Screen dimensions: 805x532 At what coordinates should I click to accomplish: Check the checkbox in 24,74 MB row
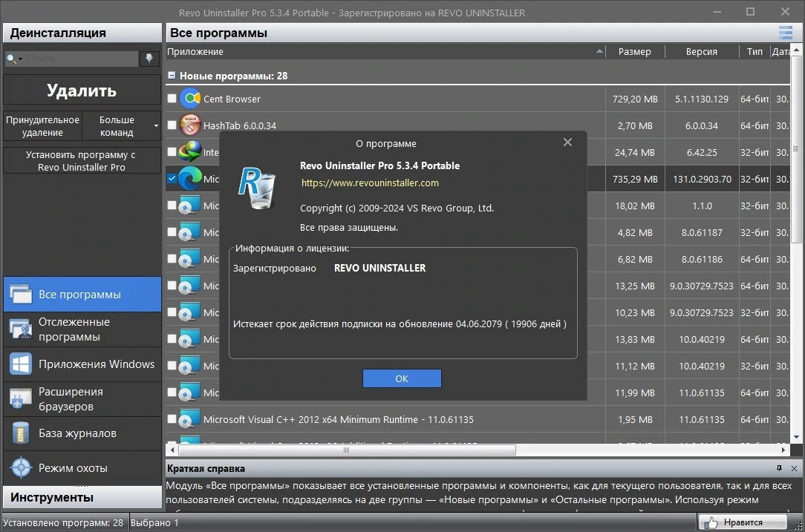172,152
